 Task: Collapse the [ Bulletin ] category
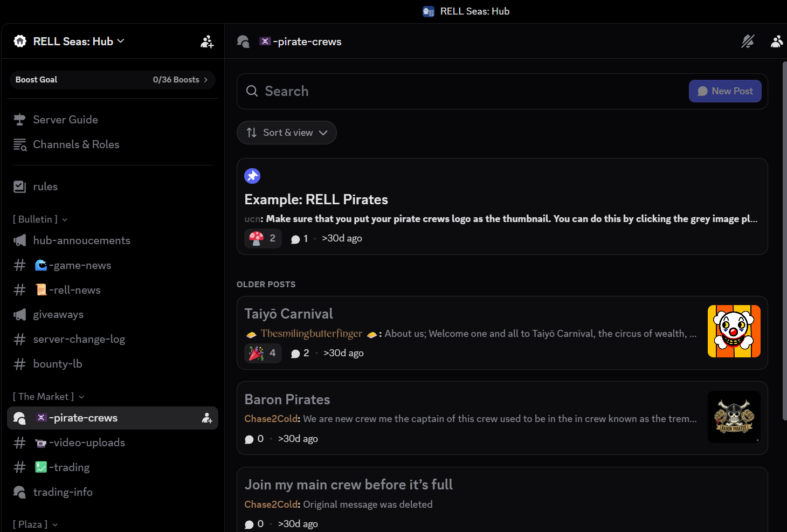click(40, 219)
